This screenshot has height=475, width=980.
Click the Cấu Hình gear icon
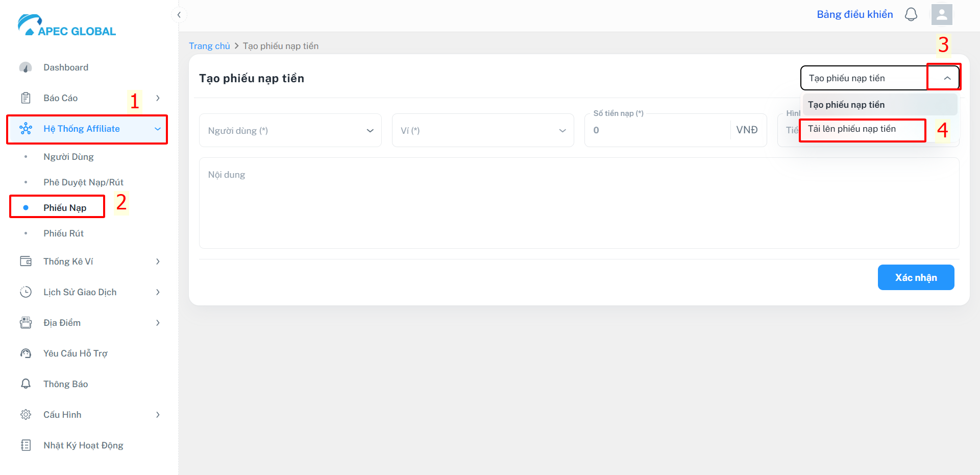pyautogui.click(x=26, y=415)
